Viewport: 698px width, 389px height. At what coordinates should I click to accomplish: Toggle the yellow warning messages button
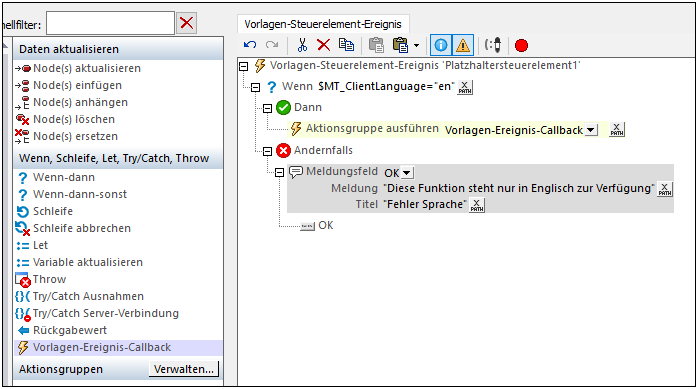click(463, 45)
